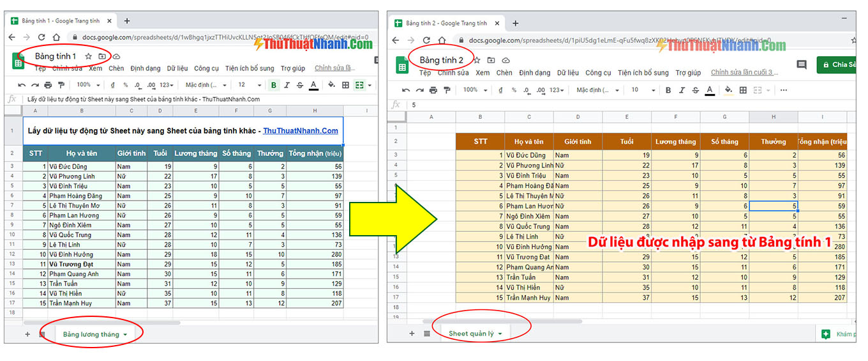Open text color picker in Bảng tính 2
The height and width of the screenshot is (361, 868).
[x=710, y=90]
